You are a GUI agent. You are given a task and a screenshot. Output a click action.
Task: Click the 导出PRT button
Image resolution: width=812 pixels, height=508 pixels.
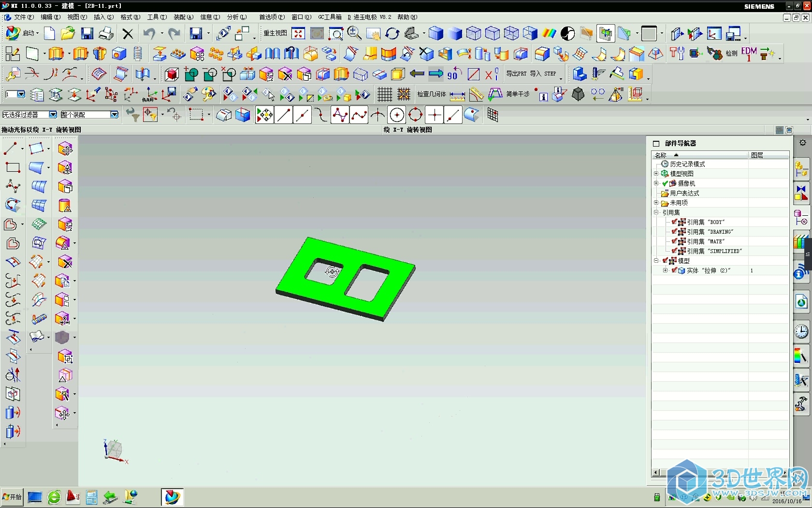pyautogui.click(x=516, y=74)
